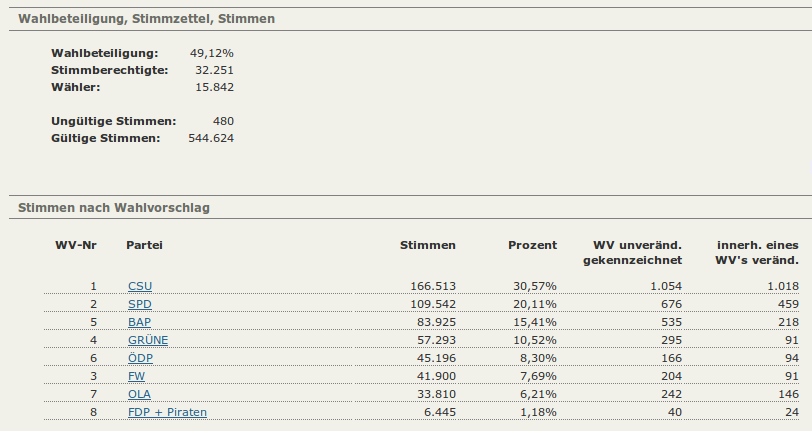Select the FW party link

point(136,376)
